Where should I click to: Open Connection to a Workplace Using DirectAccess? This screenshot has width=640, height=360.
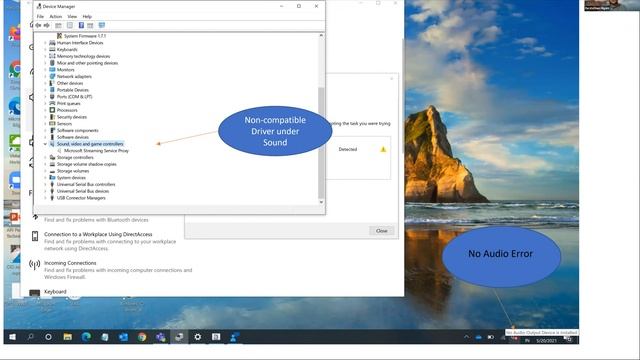98,234
